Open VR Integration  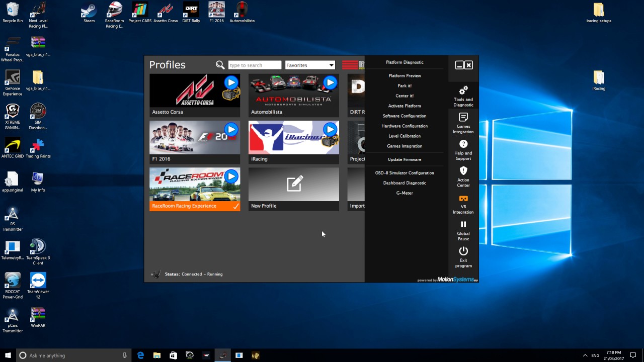tap(463, 204)
